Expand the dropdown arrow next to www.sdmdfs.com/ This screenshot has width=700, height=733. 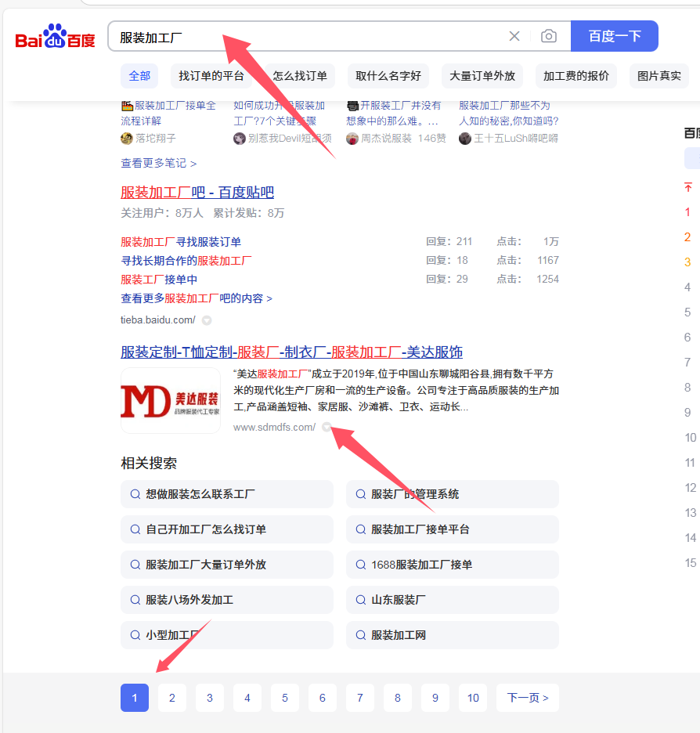click(327, 427)
